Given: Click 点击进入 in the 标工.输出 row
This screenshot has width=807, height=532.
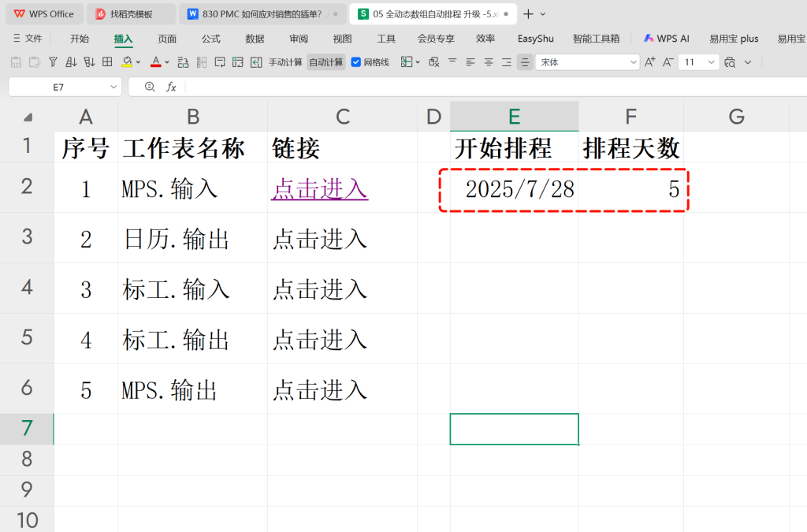Looking at the screenshot, I should point(320,340).
